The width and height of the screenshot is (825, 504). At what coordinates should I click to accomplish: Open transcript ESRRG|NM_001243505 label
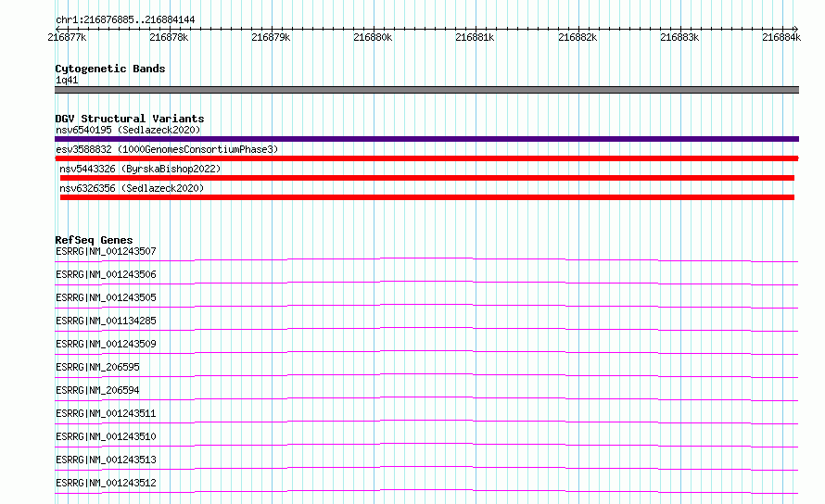tap(106, 297)
